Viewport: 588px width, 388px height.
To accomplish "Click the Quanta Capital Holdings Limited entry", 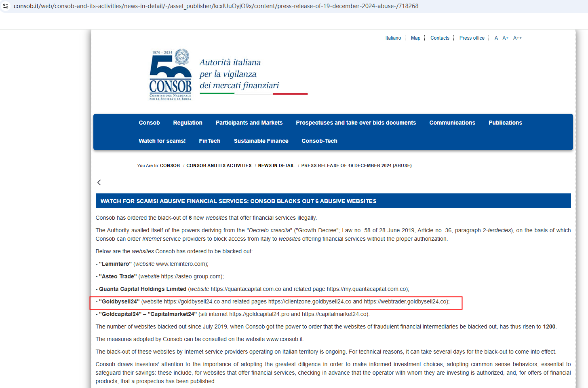I will (253, 289).
